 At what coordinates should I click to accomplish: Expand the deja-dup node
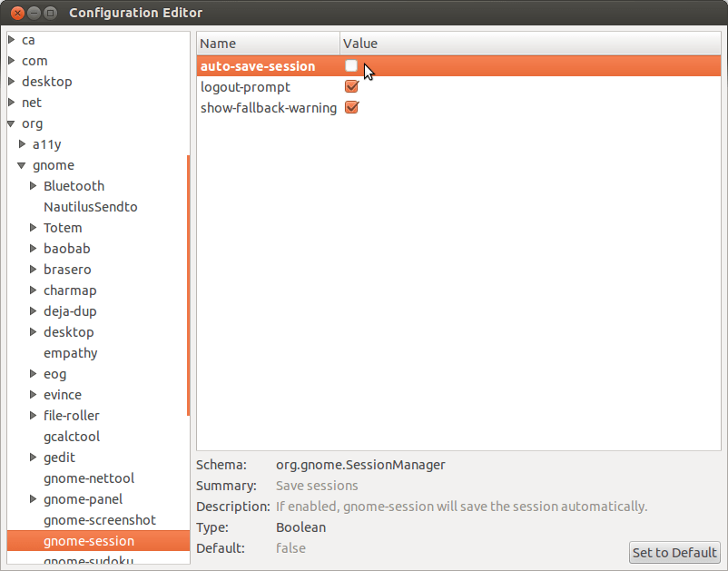point(33,311)
